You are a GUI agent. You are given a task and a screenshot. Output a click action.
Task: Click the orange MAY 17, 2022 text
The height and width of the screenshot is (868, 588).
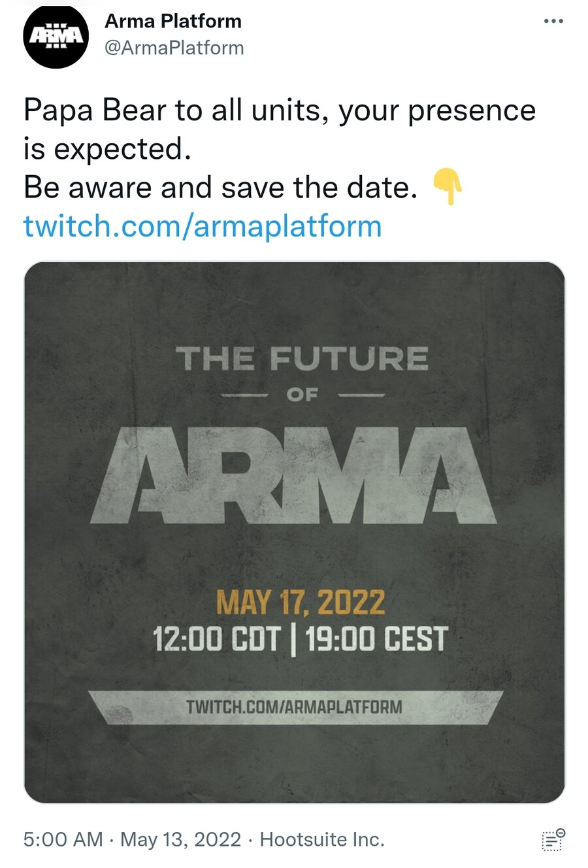(301, 603)
